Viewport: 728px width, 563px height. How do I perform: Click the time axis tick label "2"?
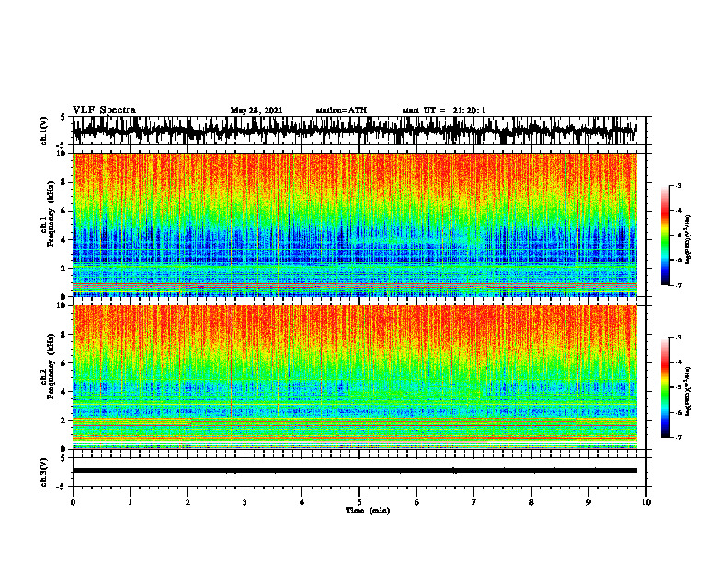pos(188,502)
